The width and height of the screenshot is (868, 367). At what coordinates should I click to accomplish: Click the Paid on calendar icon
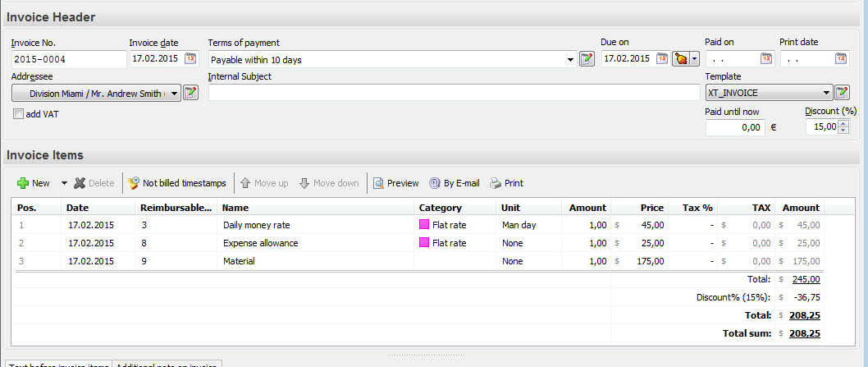coord(766,58)
